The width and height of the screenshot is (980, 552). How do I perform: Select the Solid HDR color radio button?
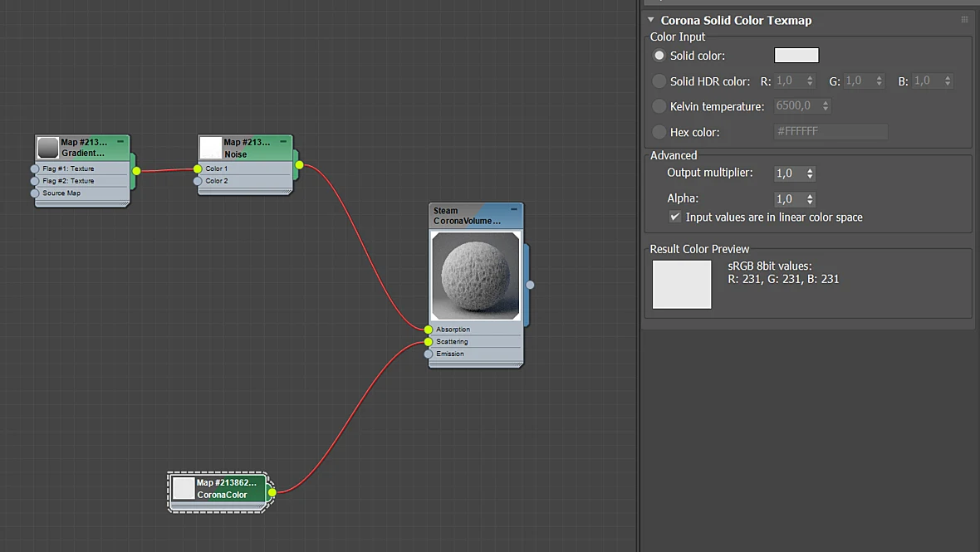(x=659, y=81)
